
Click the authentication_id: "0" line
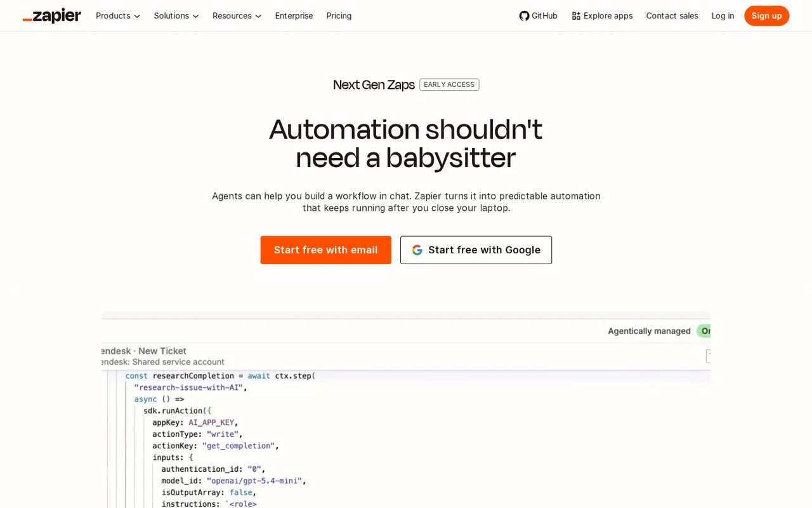pos(213,469)
